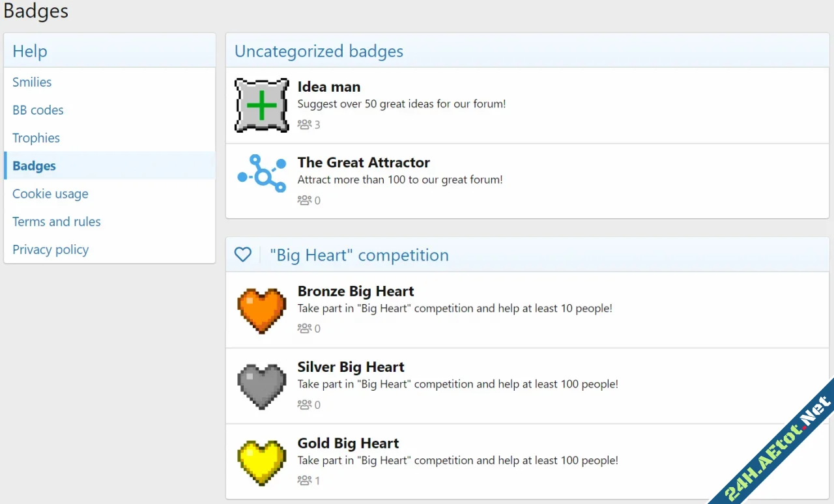834x504 pixels.
Task: Open the Smilies help page
Action: pos(31,82)
